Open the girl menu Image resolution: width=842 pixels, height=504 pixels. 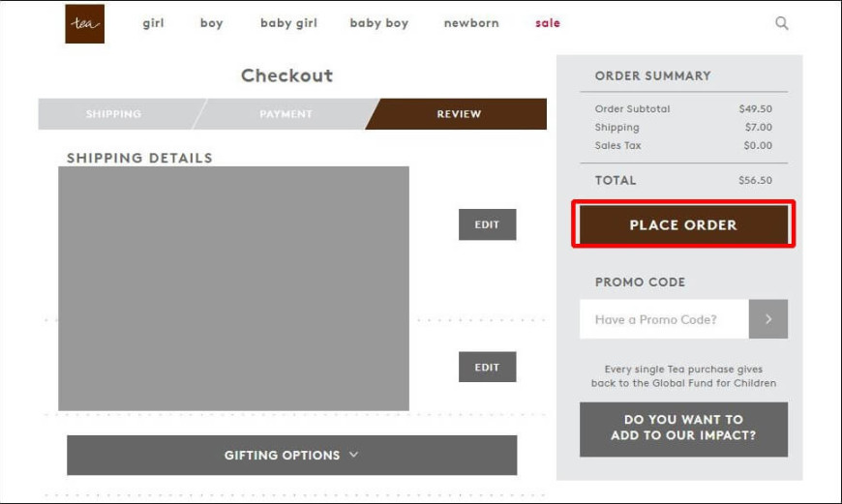154,23
